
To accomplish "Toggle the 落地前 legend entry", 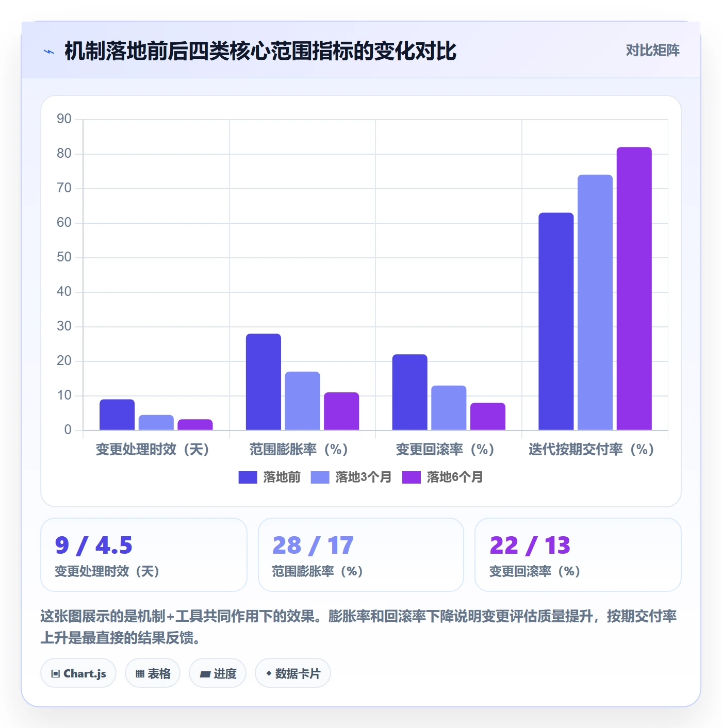I will click(269, 477).
